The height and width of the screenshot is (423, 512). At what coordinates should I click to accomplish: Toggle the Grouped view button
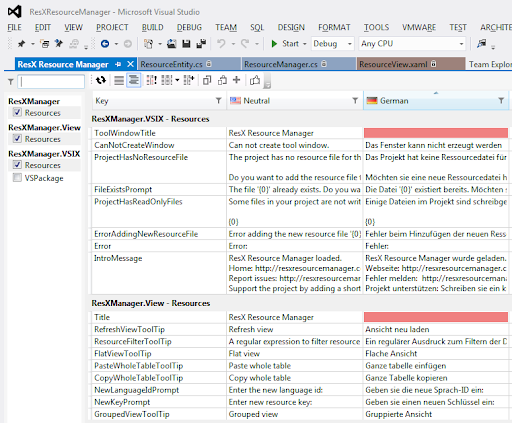point(134,80)
